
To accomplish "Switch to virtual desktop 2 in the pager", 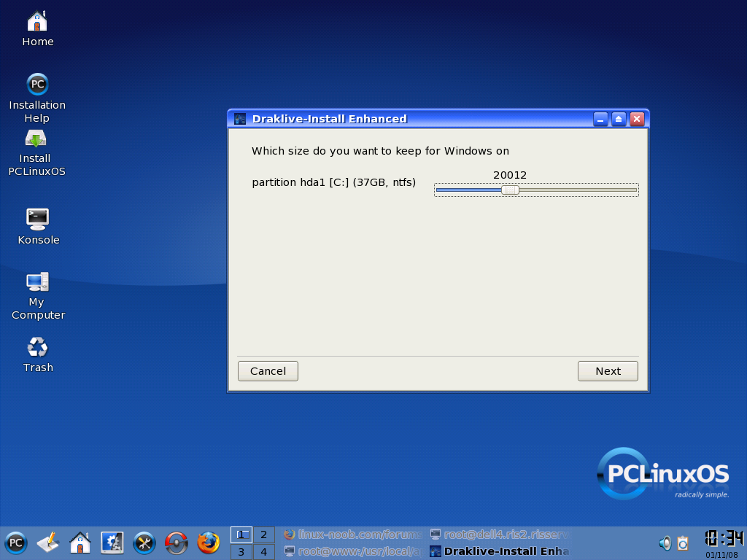I will (263, 534).
